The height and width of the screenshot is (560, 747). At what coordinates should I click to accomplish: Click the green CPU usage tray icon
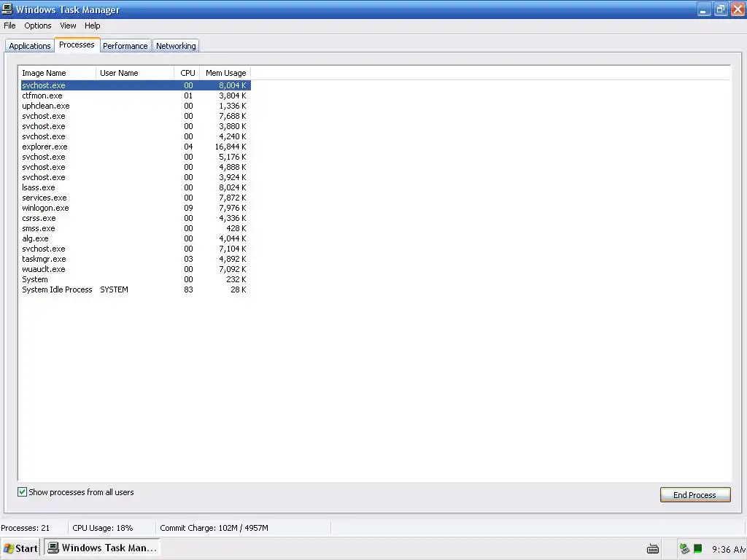(x=698, y=548)
